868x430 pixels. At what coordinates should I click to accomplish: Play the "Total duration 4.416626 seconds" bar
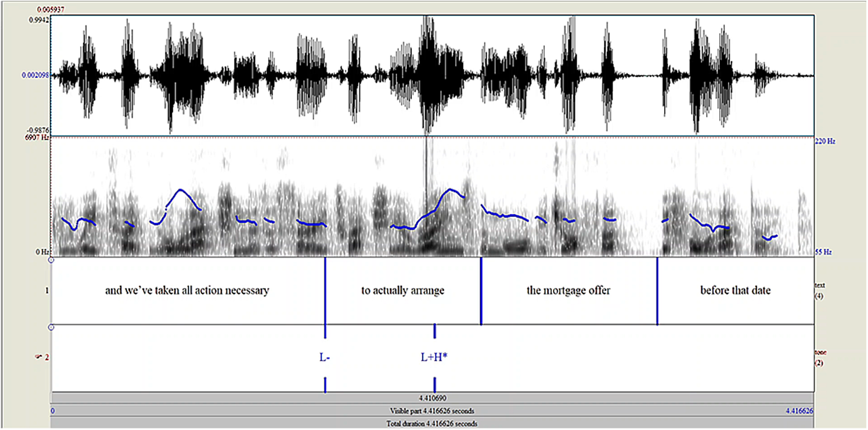[433, 424]
